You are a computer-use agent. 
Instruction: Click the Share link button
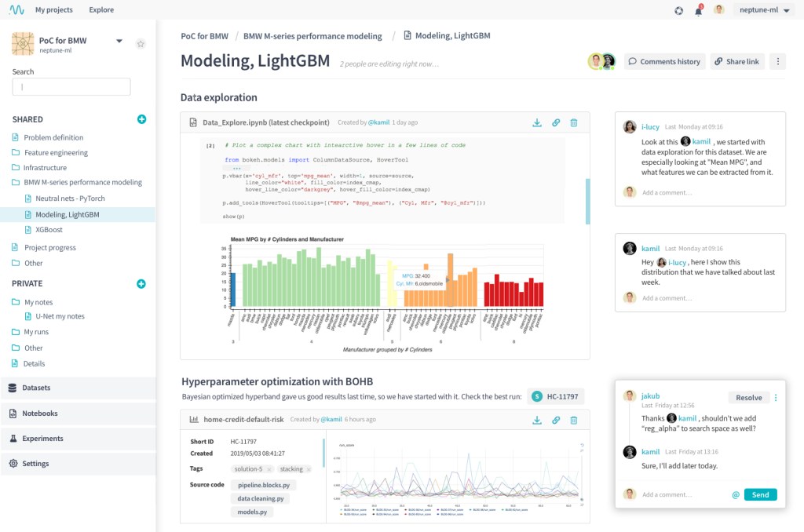(x=737, y=61)
